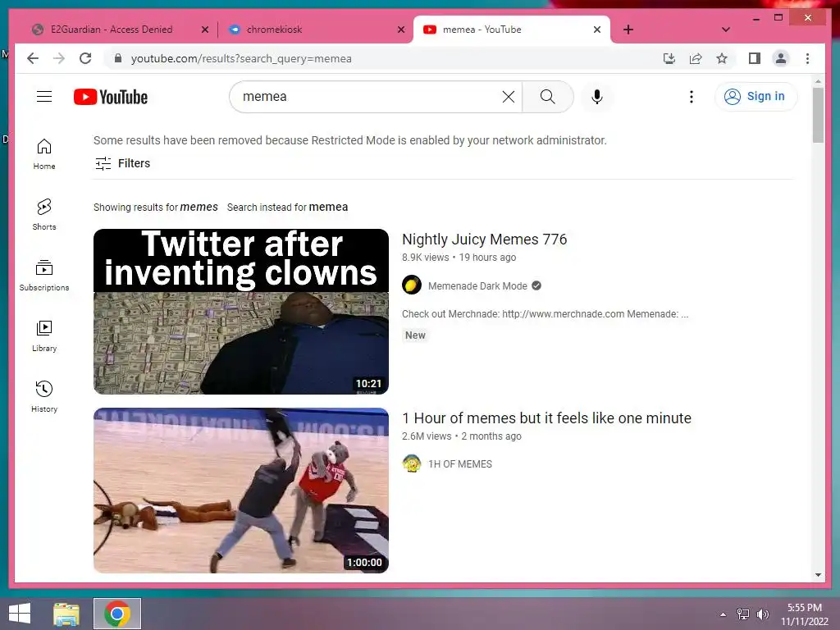Screen dimensions: 840x630
Task: Click the magnifying glass search button
Action: [x=547, y=97]
